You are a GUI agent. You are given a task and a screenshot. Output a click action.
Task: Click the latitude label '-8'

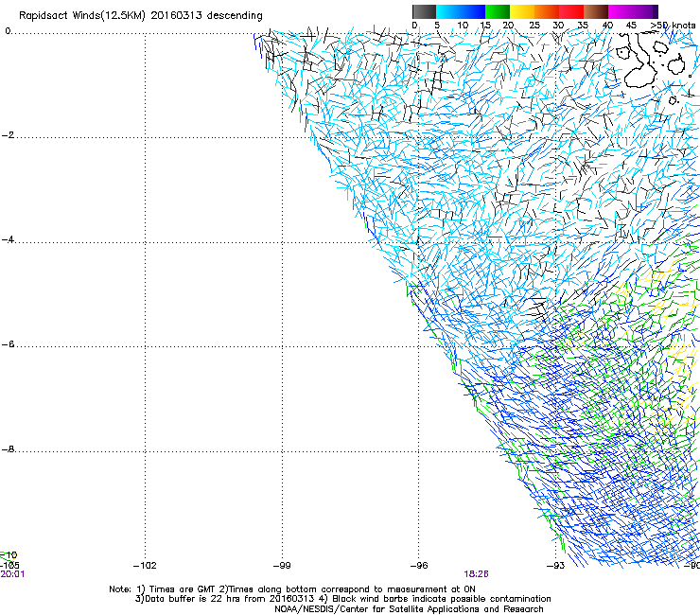[8, 449]
